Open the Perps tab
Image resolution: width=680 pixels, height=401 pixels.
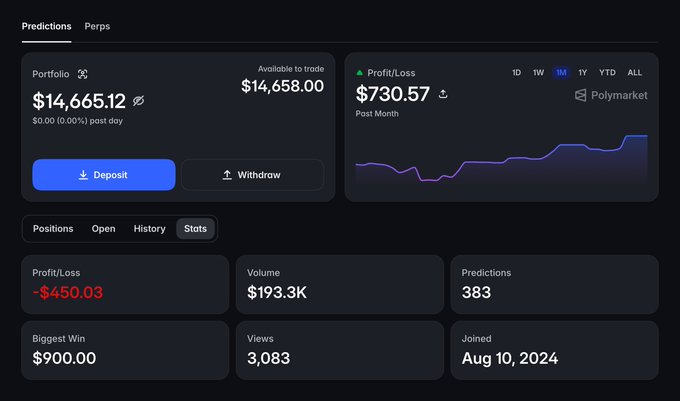(x=97, y=26)
